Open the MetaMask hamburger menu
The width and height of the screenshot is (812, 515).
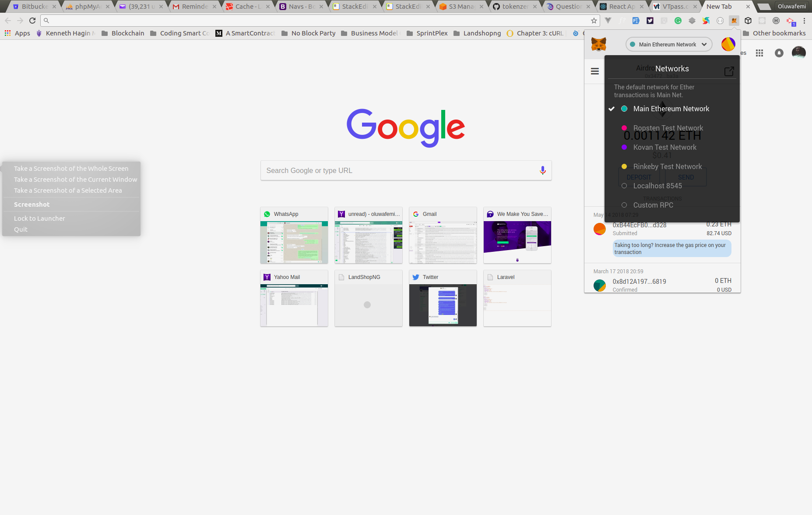[595, 71]
